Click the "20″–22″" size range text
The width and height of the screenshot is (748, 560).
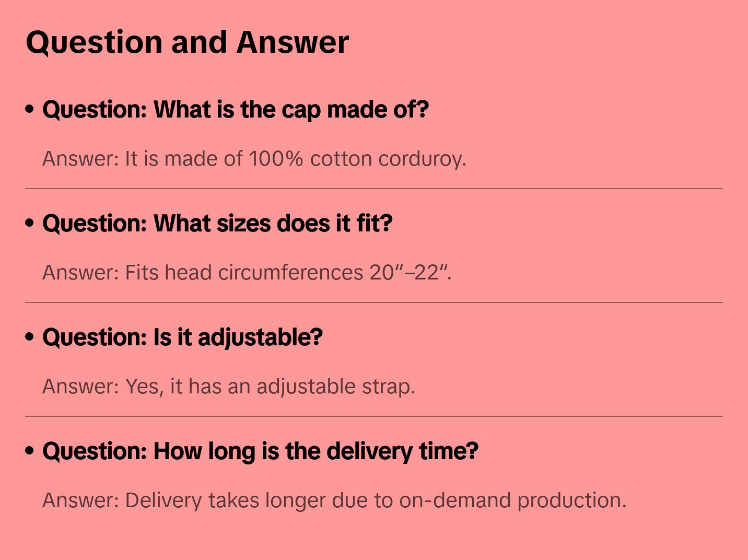point(409,273)
